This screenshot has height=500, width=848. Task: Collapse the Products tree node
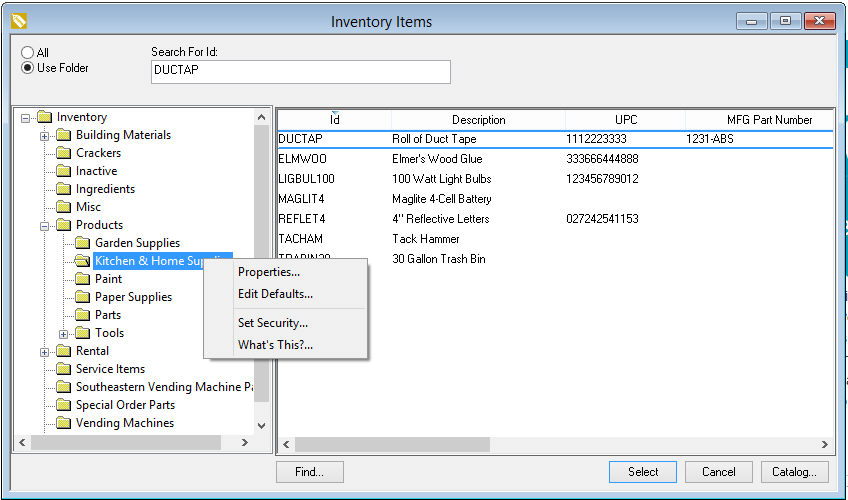point(45,225)
